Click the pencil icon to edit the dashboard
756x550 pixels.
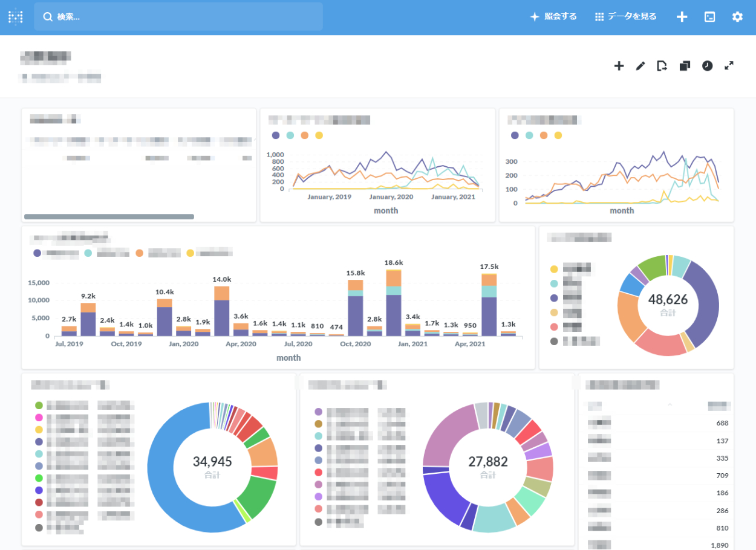pyautogui.click(x=640, y=66)
